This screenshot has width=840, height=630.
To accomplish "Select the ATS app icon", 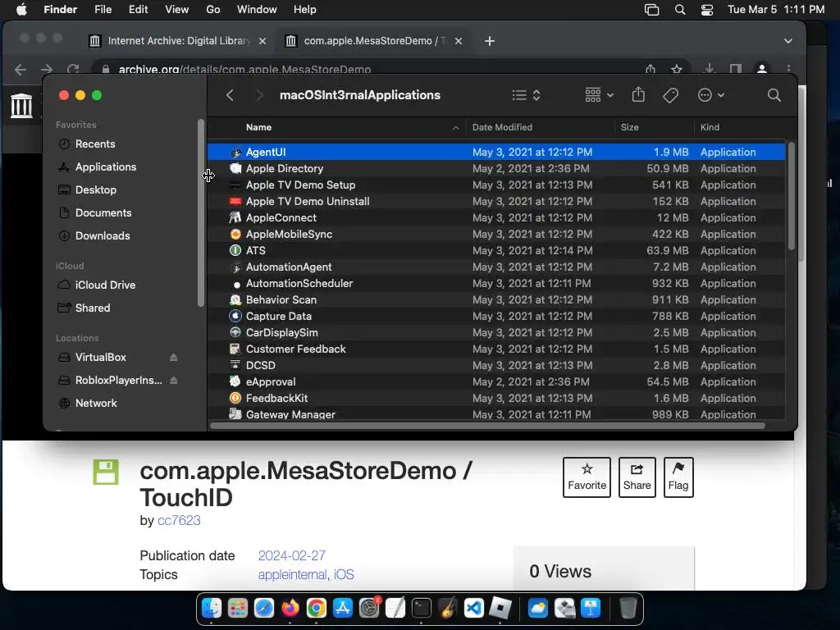I will 235,250.
